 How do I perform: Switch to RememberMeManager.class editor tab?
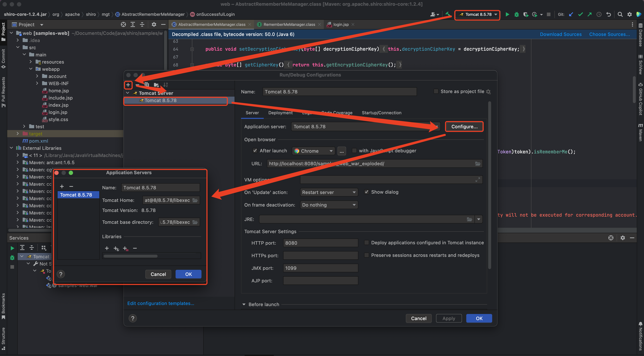click(289, 24)
